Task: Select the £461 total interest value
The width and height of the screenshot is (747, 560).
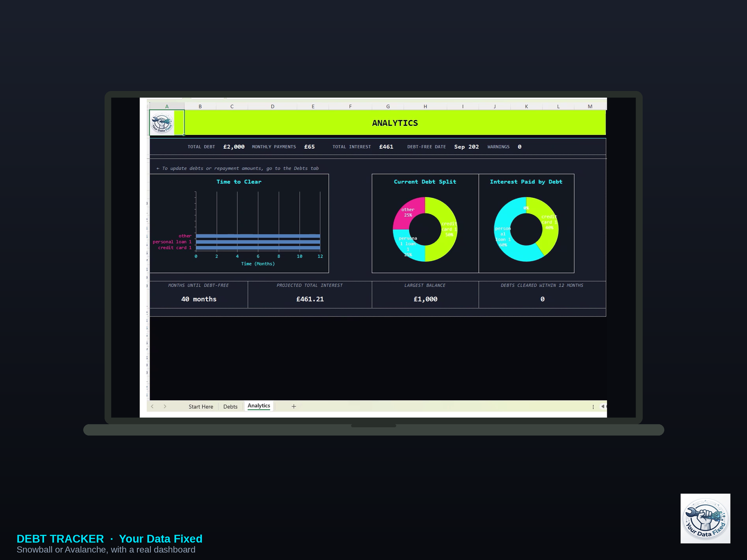Action: (x=386, y=147)
